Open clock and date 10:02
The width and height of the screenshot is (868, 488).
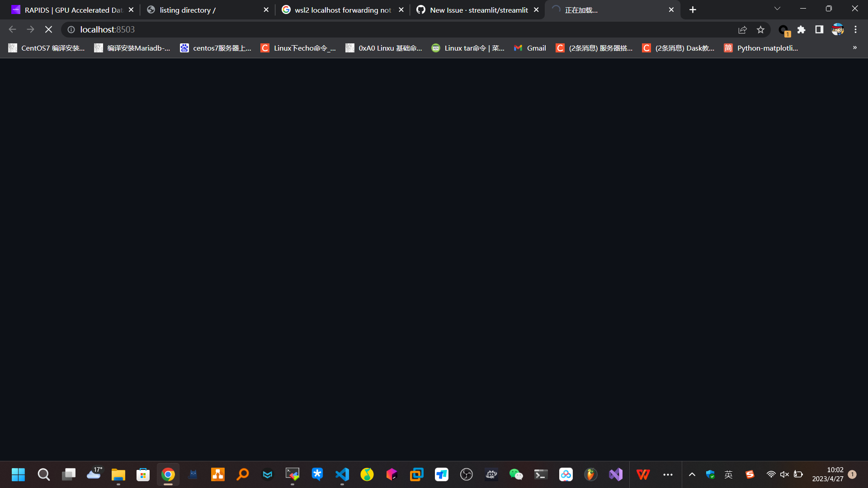(827, 474)
